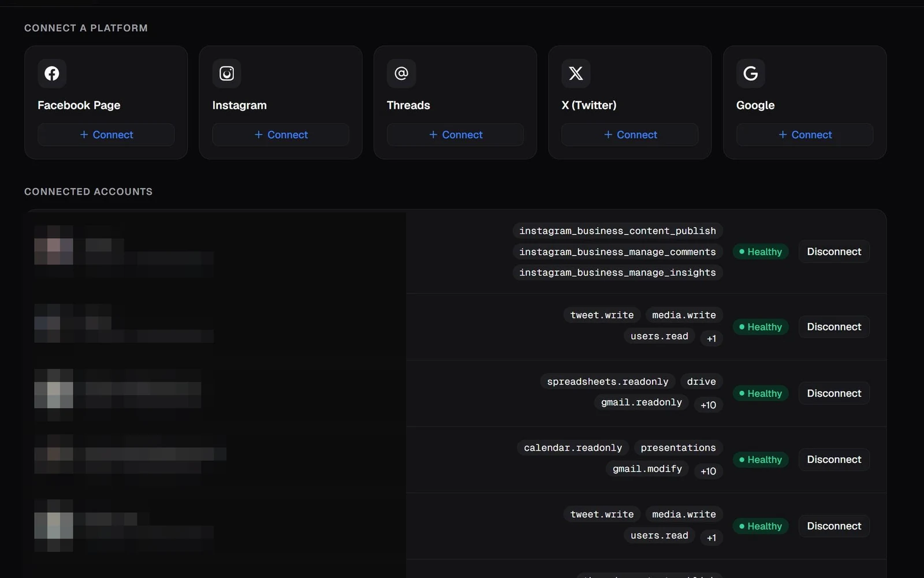Click the Threads @ logo icon
The height and width of the screenshot is (578, 924).
tap(401, 73)
